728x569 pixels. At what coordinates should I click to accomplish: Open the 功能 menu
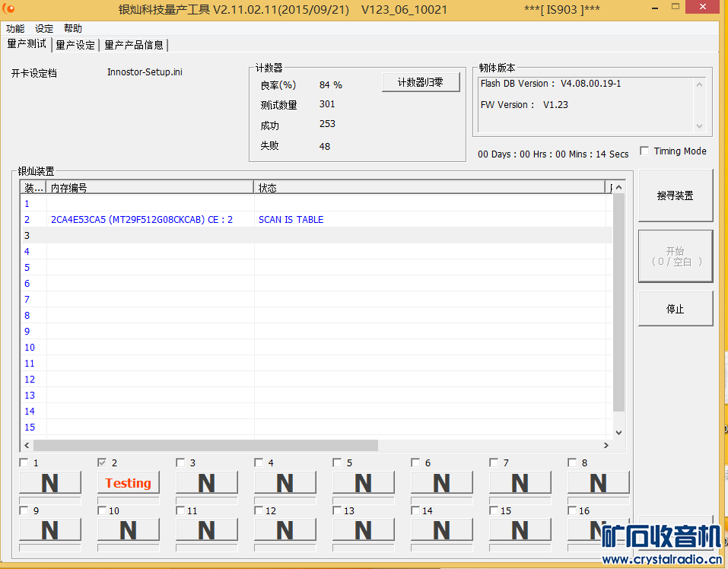[15, 28]
